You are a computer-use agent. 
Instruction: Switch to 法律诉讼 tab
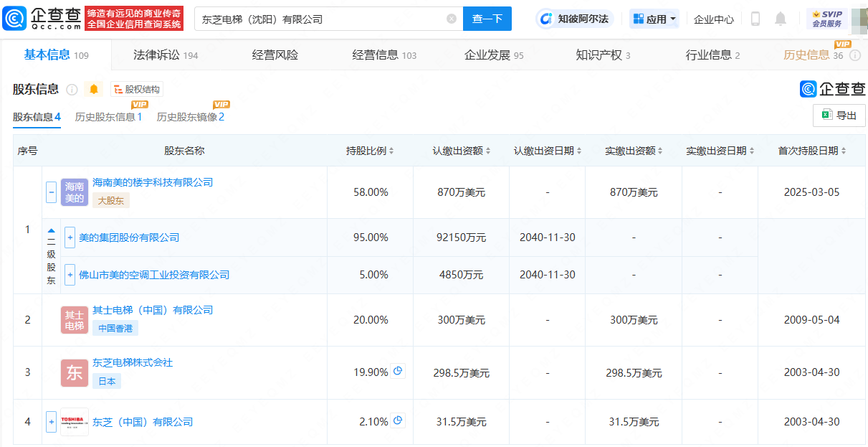pos(165,55)
